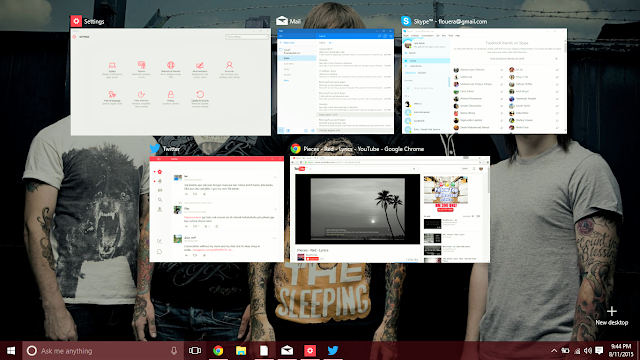
Task: Click the battery power tray icon
Action: tap(565, 351)
